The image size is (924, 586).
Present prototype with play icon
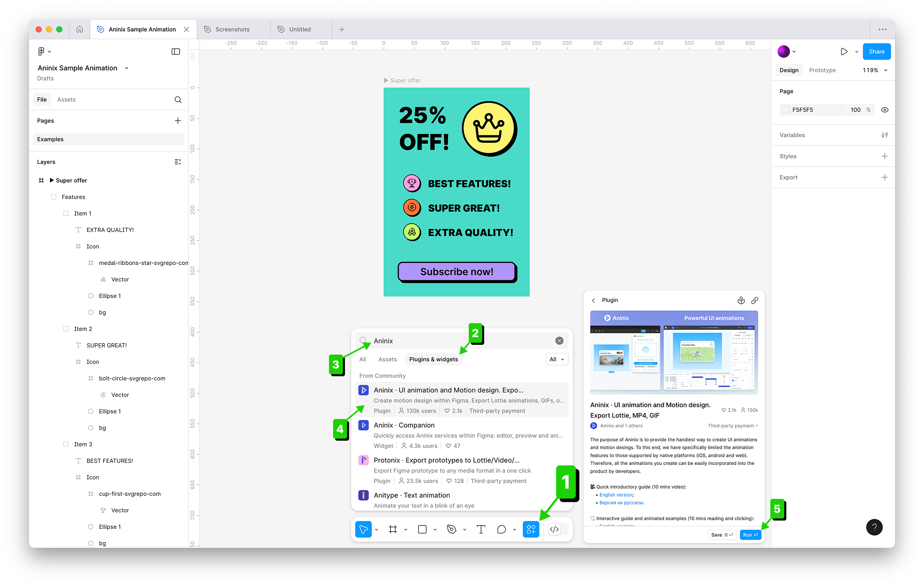[x=844, y=52]
